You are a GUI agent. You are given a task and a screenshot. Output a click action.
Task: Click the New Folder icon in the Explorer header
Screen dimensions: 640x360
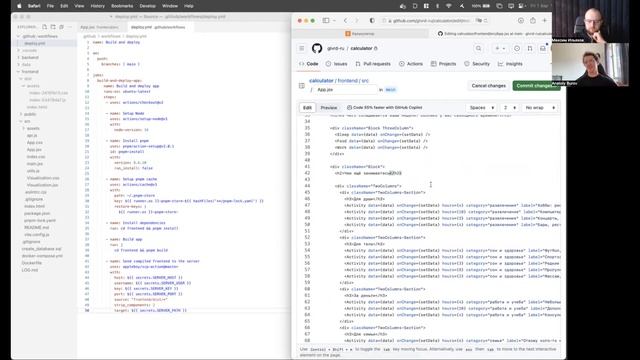[x=53, y=27]
